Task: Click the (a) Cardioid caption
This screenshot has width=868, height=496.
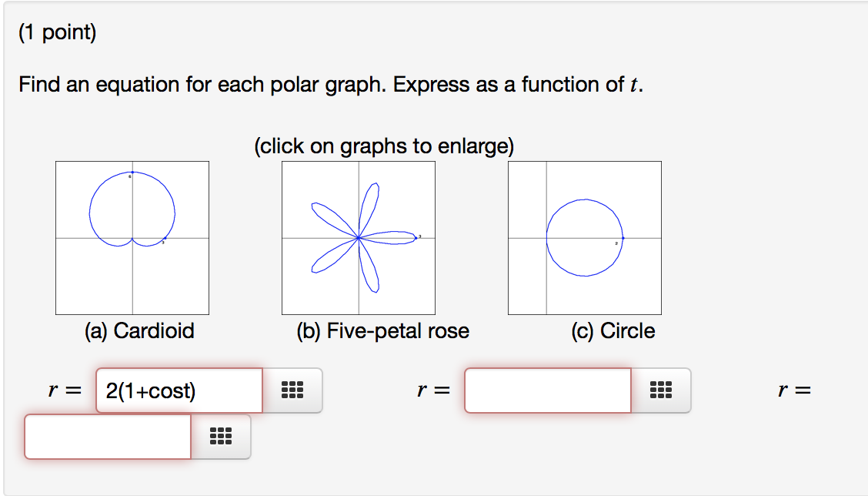Action: (140, 331)
